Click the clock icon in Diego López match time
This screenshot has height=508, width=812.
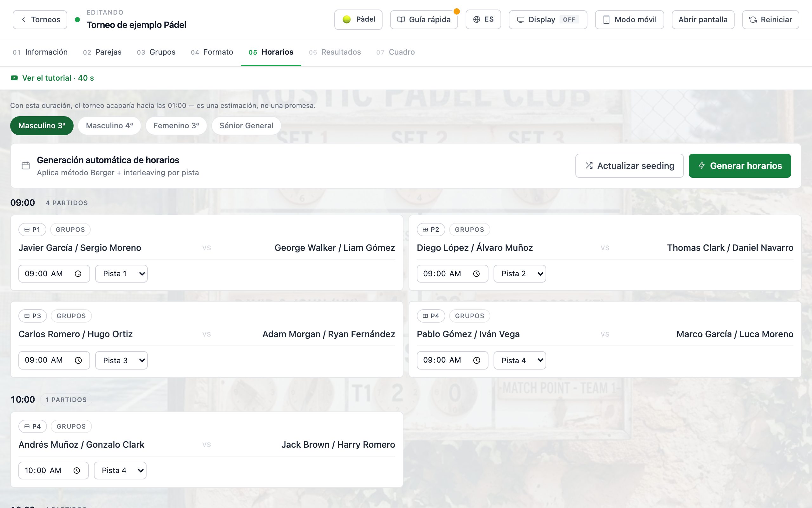(x=476, y=274)
